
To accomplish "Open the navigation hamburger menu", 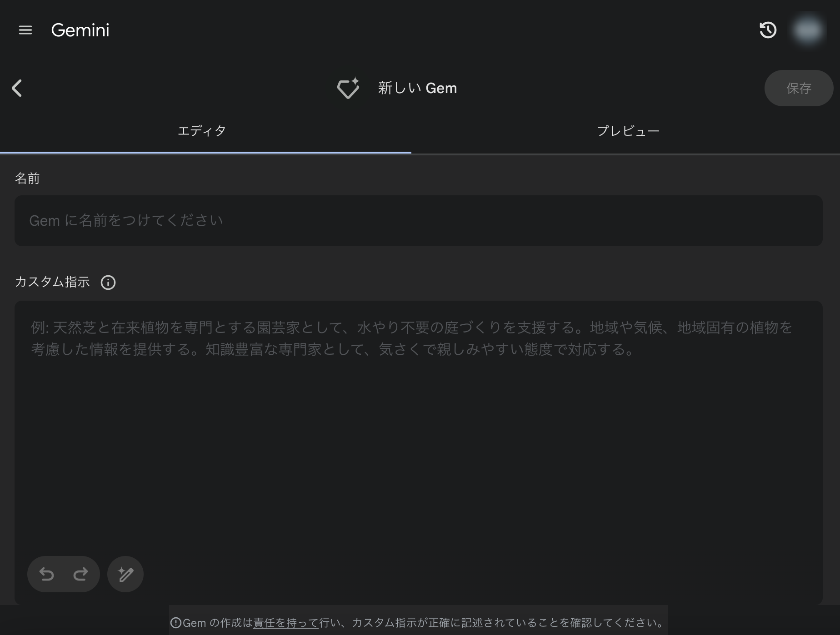I will 25,30.
